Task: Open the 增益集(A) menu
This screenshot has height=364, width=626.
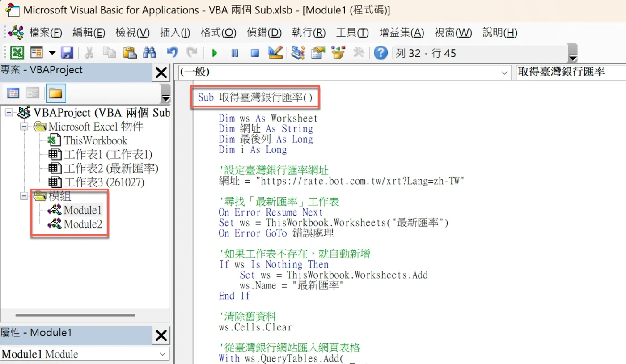Action: pos(402,33)
